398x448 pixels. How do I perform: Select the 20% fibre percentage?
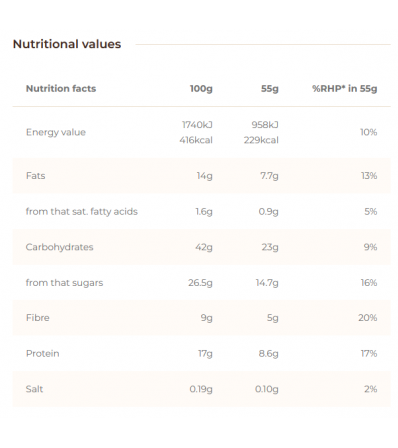[x=368, y=318]
